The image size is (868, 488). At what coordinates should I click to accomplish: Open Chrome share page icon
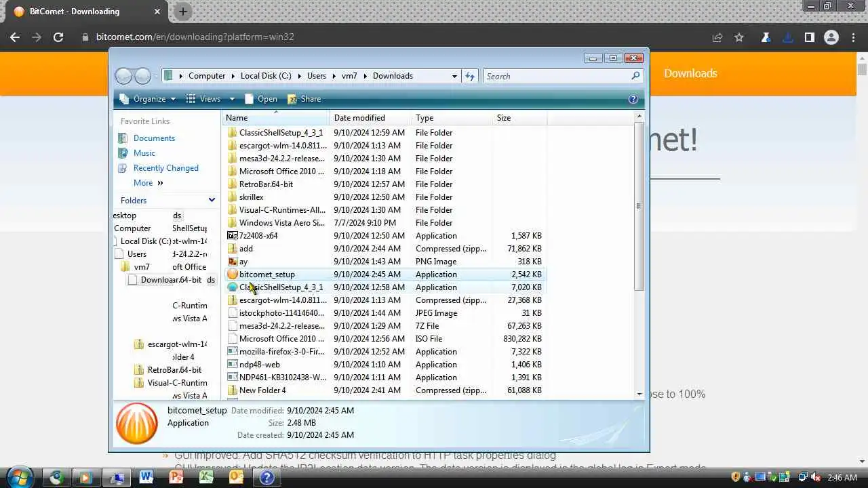[x=717, y=37]
